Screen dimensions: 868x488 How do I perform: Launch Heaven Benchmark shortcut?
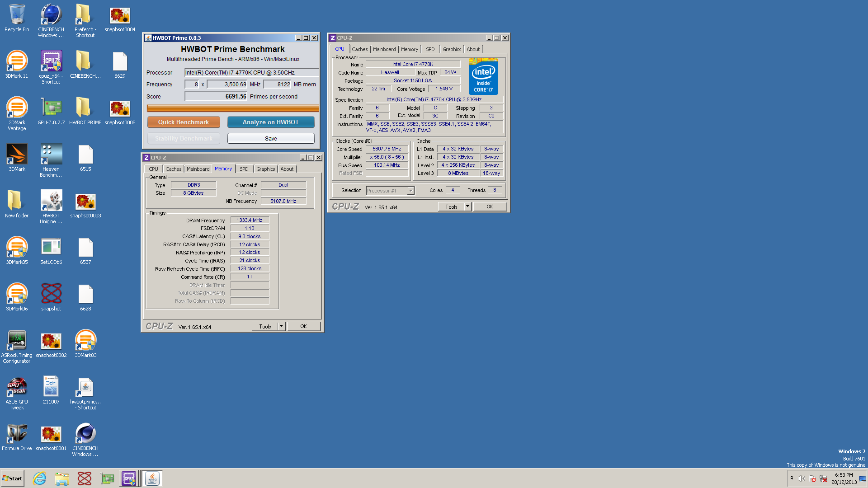pyautogui.click(x=51, y=160)
